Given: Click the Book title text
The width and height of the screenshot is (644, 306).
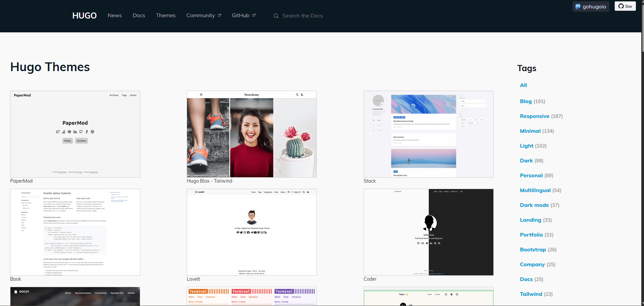Looking at the screenshot, I should pyautogui.click(x=16, y=279).
